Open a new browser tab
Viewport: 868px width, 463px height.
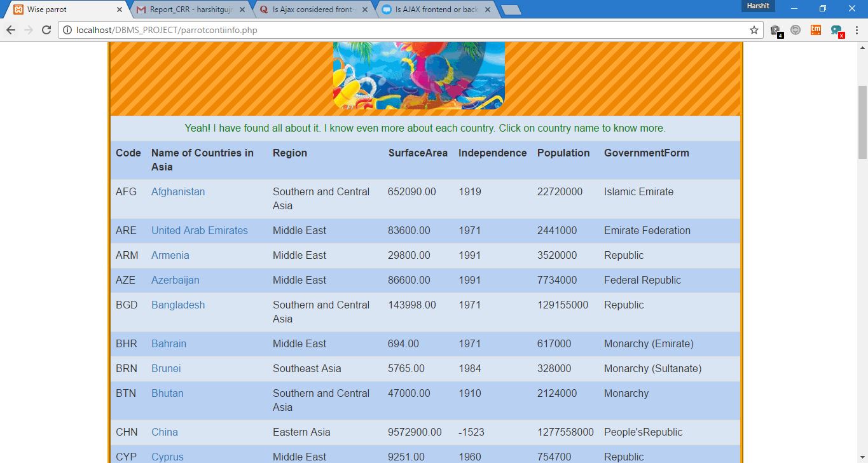[x=511, y=10]
